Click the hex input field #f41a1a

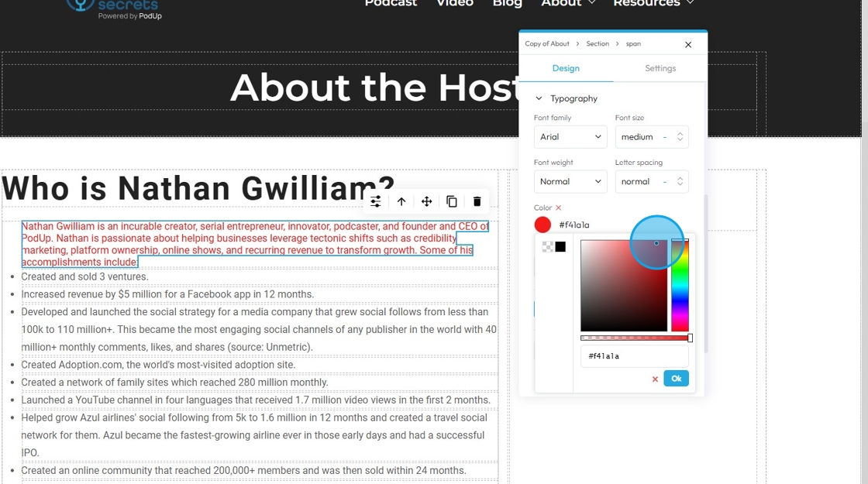(x=635, y=356)
